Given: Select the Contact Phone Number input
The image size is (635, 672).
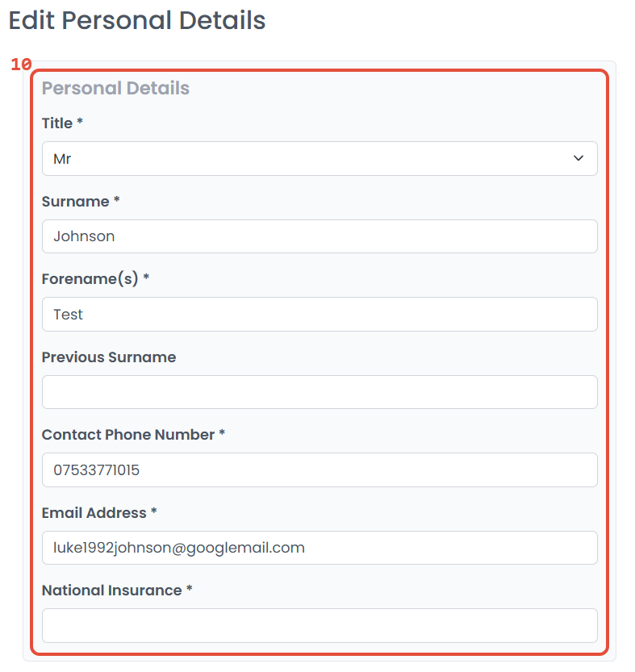Looking at the screenshot, I should pyautogui.click(x=319, y=470).
